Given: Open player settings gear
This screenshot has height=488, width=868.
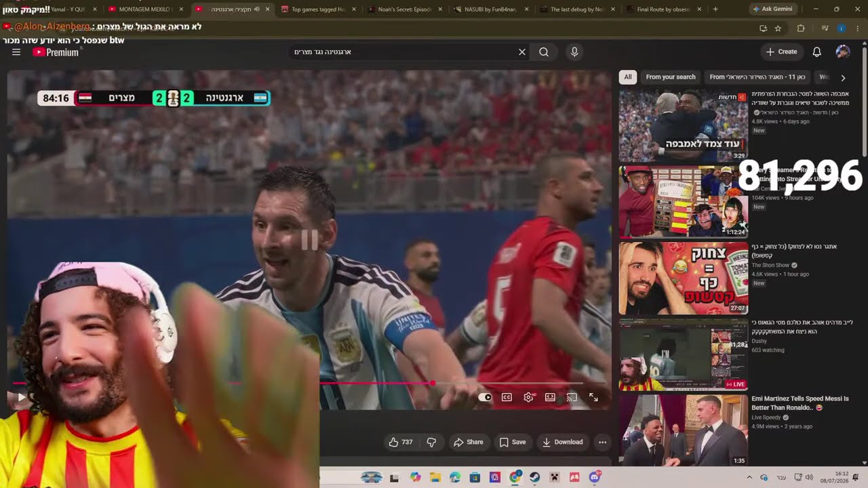Looking at the screenshot, I should pos(528,397).
